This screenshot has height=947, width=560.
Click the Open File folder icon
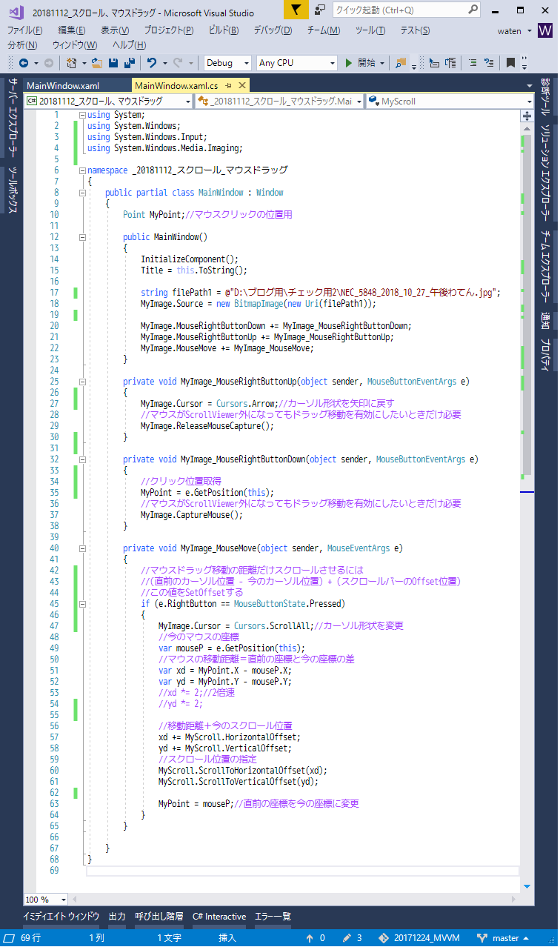point(99,63)
